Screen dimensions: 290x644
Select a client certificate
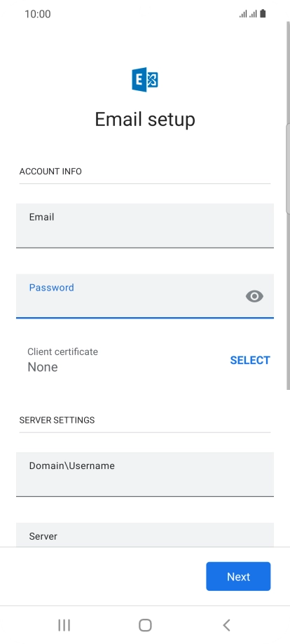(x=250, y=360)
